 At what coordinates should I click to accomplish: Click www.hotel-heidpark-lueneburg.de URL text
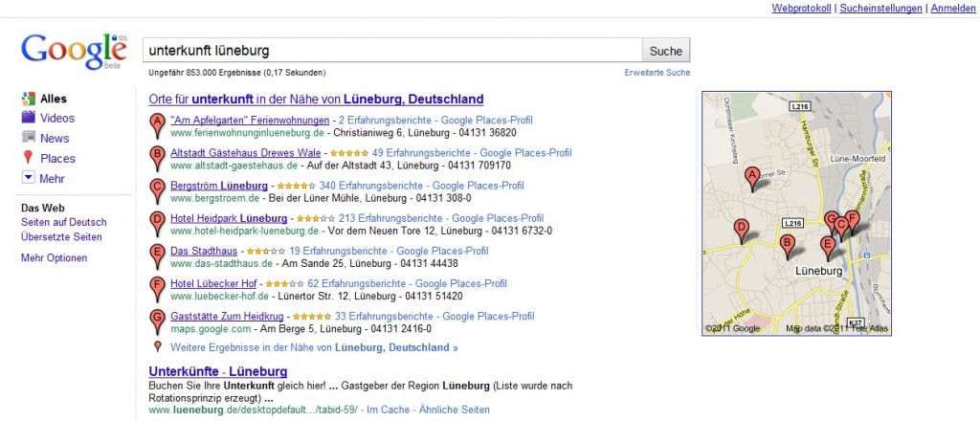pos(244,232)
